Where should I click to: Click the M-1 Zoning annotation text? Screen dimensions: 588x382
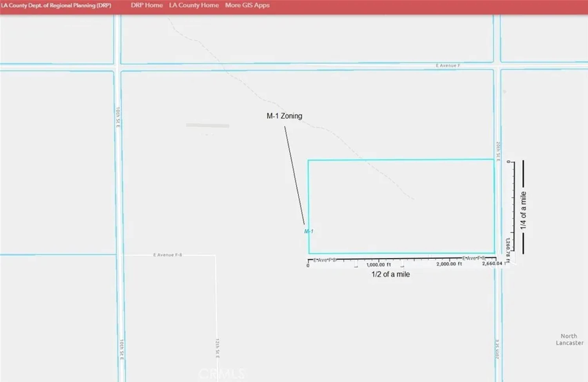tap(284, 116)
